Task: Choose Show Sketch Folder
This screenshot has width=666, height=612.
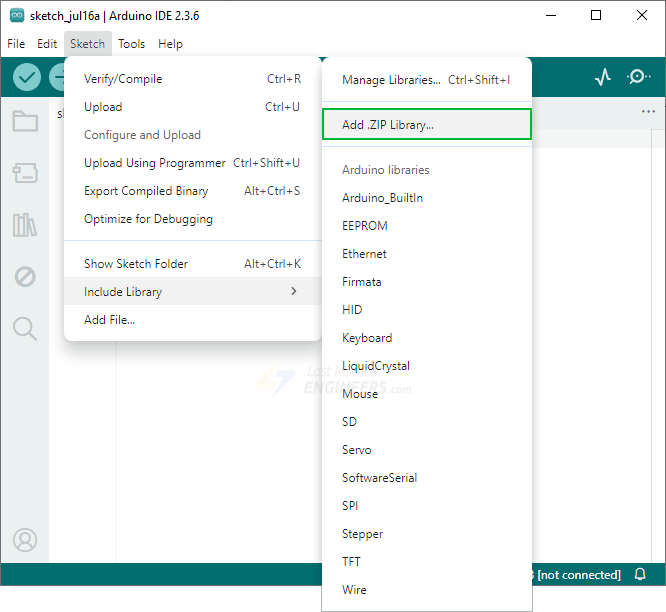Action: (136, 264)
